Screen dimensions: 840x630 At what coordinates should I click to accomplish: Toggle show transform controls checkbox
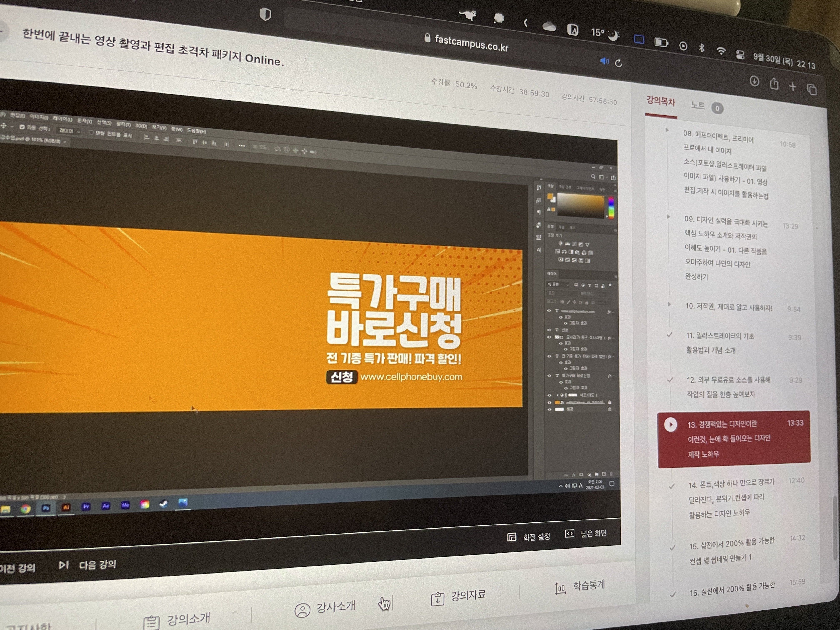coord(91,132)
